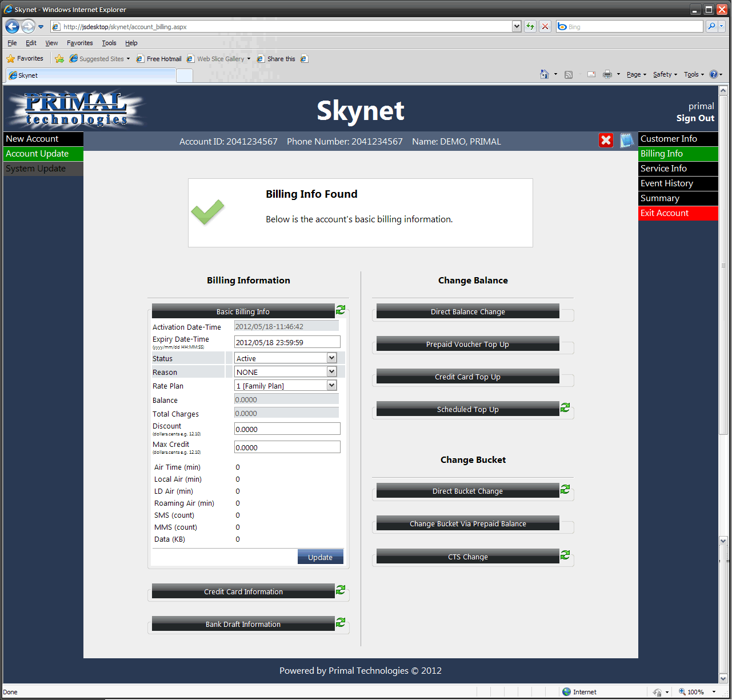Click the Add to Favorites Bar star icon
The height and width of the screenshot is (700, 732).
coord(59,58)
